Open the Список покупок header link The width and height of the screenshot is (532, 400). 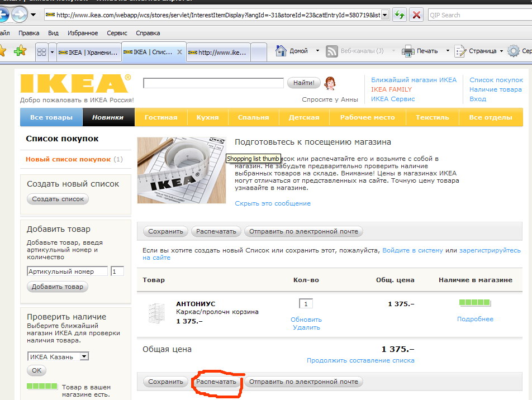coord(496,80)
